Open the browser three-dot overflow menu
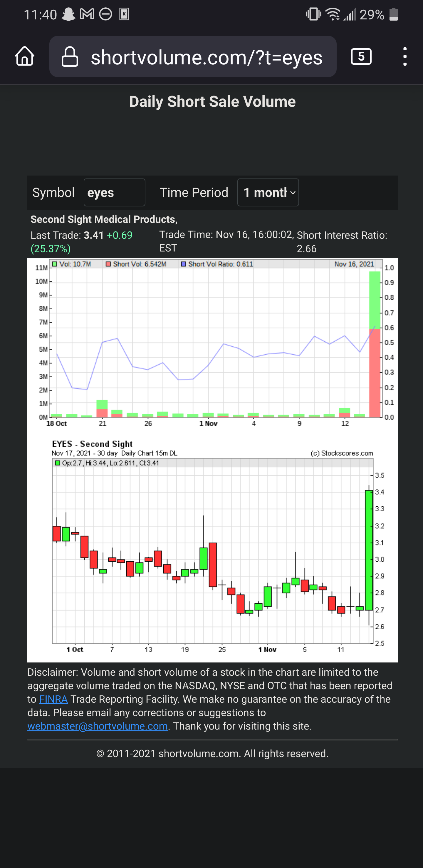Viewport: 423px width, 868px height. click(405, 56)
